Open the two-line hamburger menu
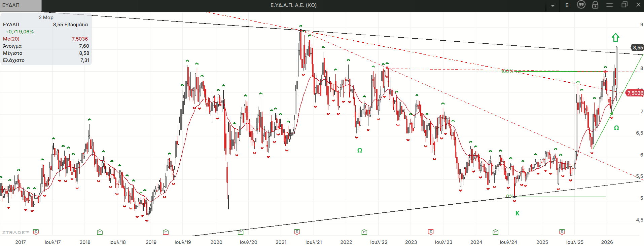 coord(609,5)
